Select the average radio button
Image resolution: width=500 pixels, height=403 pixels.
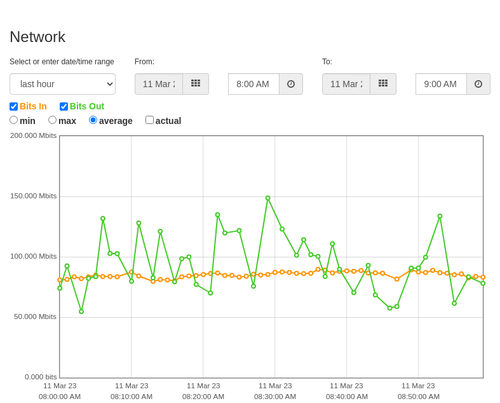pos(93,120)
